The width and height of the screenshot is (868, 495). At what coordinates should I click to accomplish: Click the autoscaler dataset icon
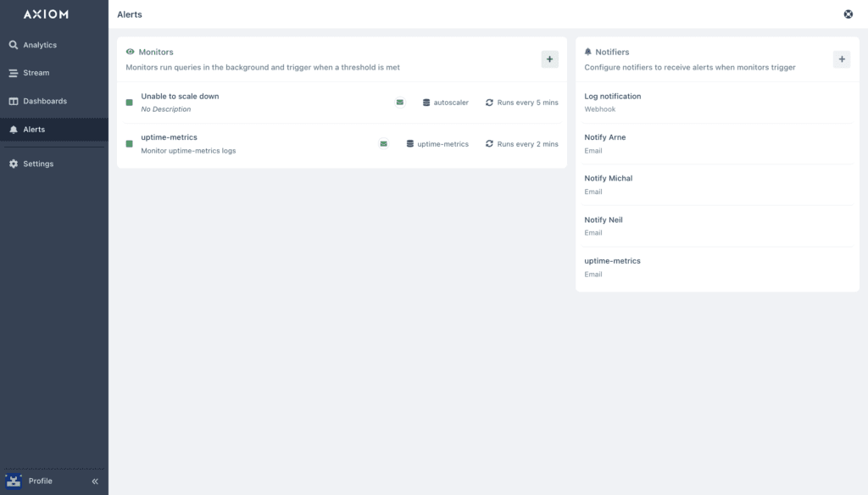[x=426, y=103]
